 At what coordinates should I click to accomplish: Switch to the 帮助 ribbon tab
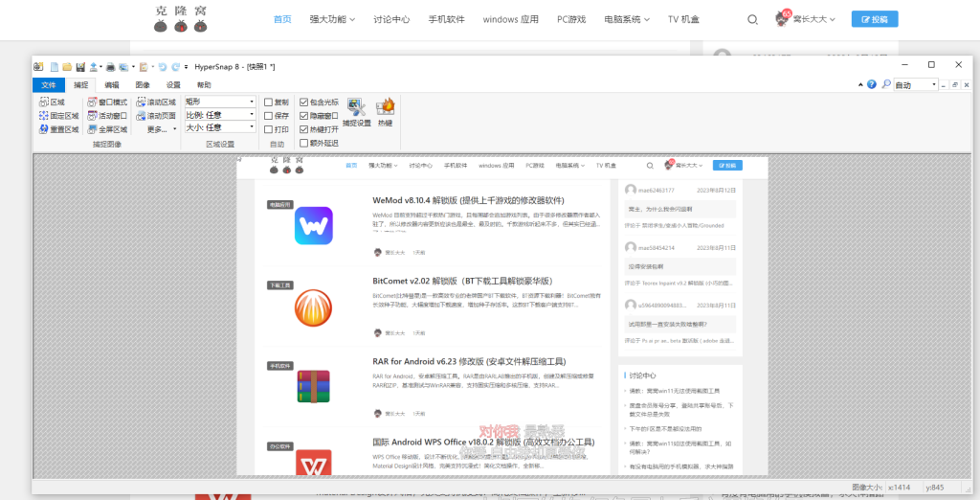point(204,85)
